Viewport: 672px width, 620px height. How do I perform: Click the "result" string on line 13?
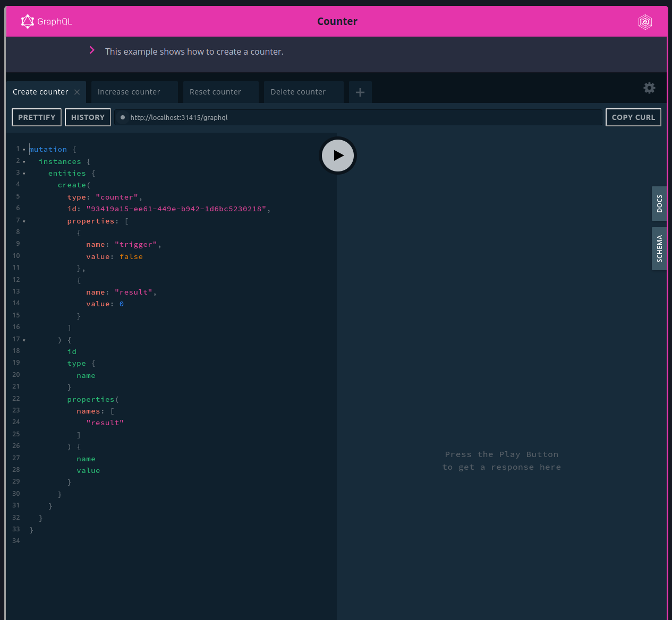[x=134, y=292]
